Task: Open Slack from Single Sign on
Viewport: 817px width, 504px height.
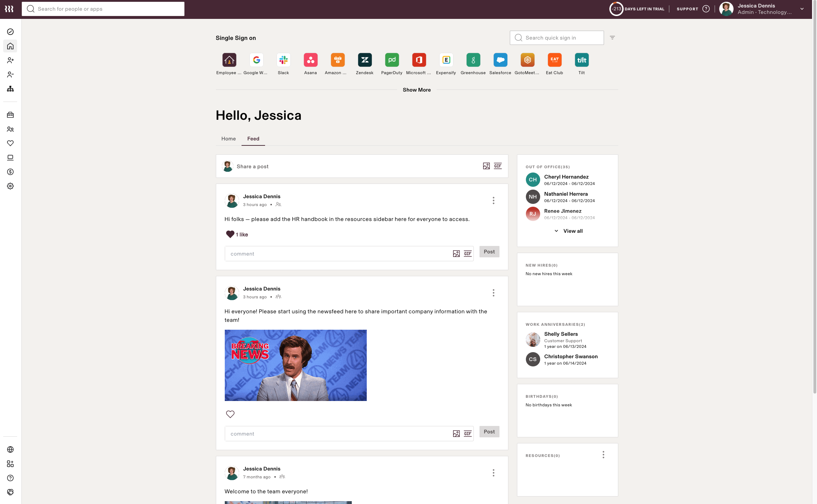Action: 283,60
